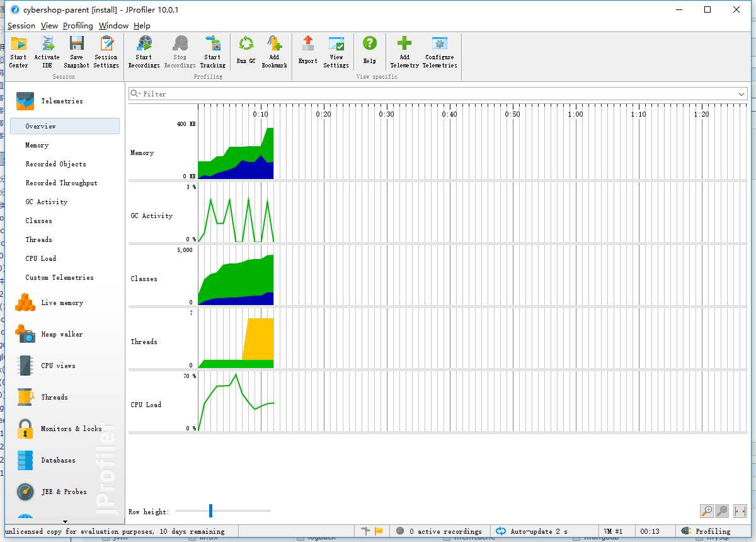Open the Profiling menu
Viewport: 756px width, 542px height.
tap(78, 26)
